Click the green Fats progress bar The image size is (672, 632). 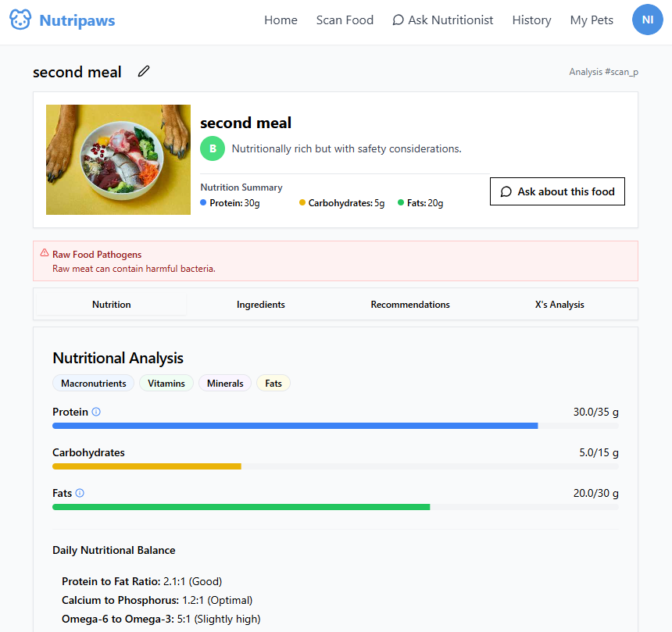pyautogui.click(x=241, y=507)
